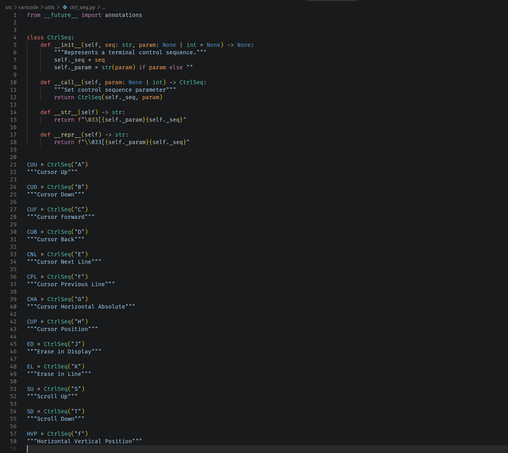Click line number 59 in the gutter
Screen dimensions: 508x453
pyautogui.click(x=13, y=449)
